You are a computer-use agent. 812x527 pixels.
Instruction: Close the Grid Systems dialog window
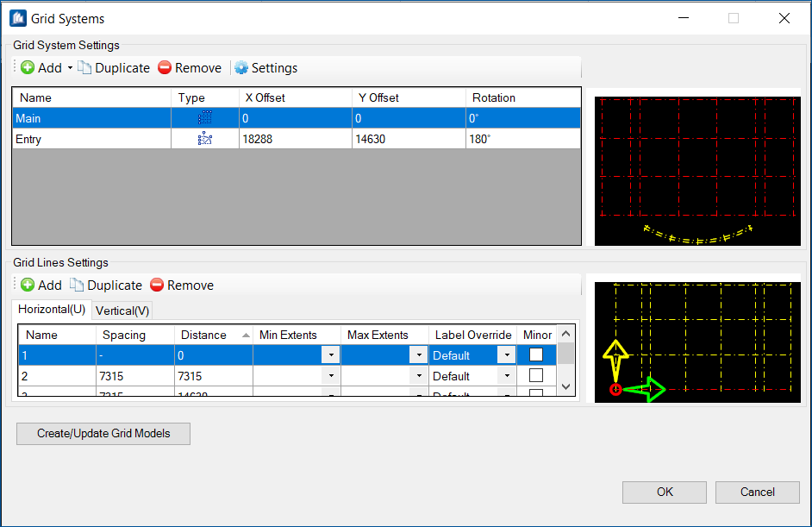point(784,19)
